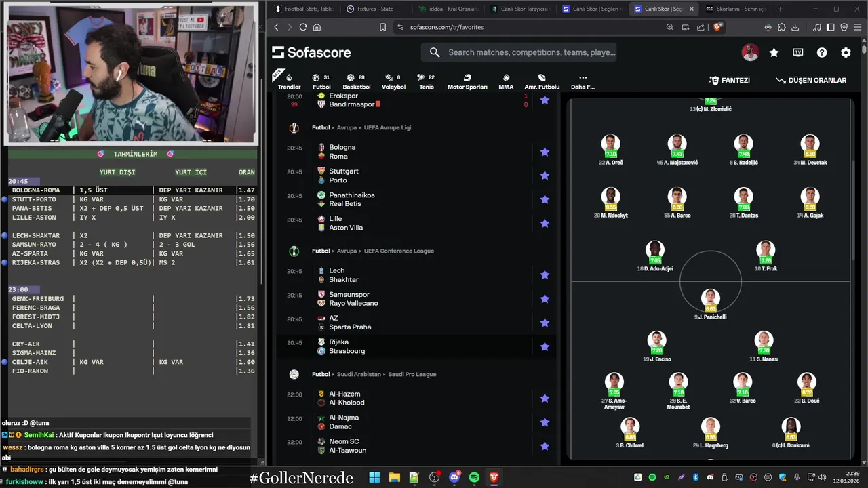Screen dimensions: 868x488
Task: Open the Samsunspor vs Rayo Vallecano match
Action: [416, 299]
